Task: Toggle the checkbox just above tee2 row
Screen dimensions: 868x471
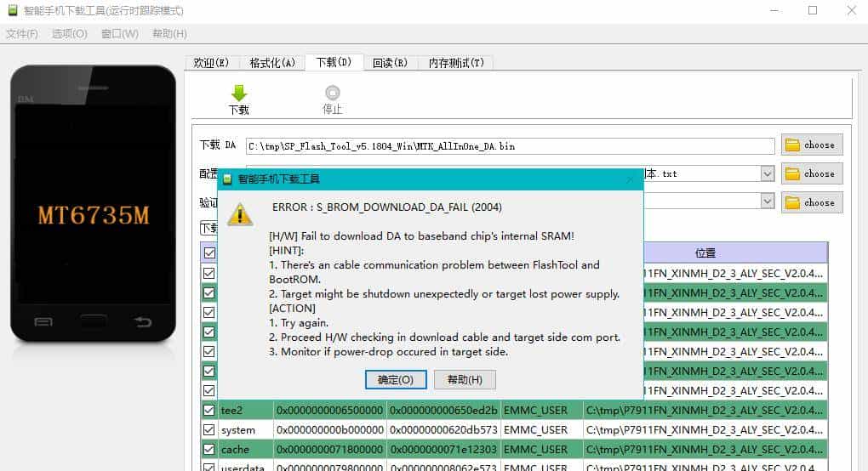Action: pyautogui.click(x=208, y=390)
